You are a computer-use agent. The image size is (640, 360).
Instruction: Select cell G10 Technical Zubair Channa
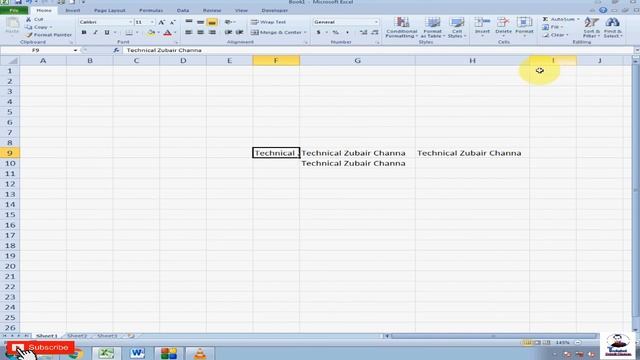pyautogui.click(x=357, y=163)
